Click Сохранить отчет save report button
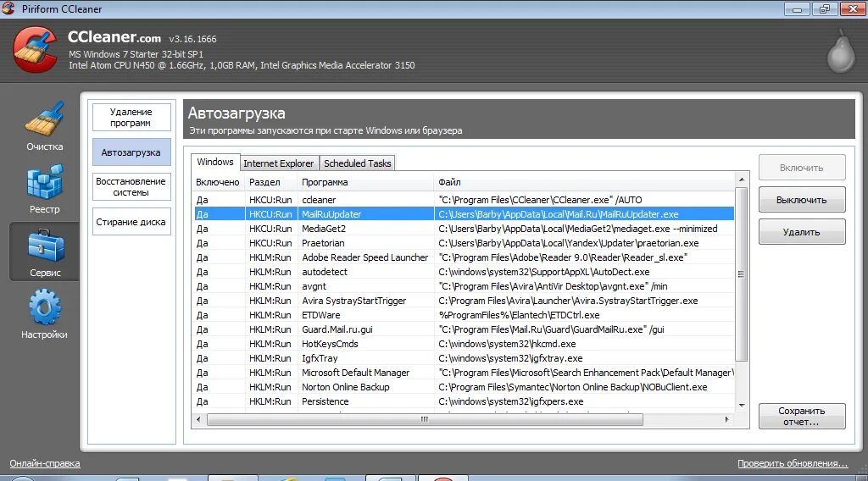 click(802, 417)
